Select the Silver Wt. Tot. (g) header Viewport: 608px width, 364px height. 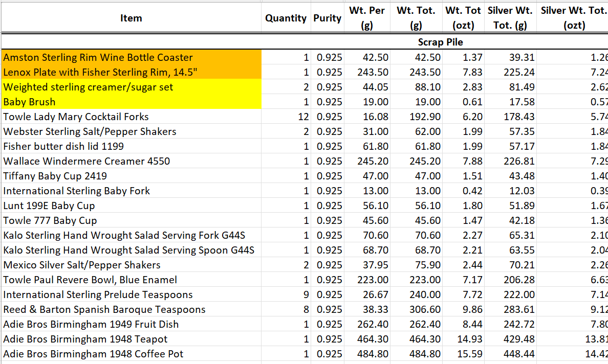click(x=510, y=18)
